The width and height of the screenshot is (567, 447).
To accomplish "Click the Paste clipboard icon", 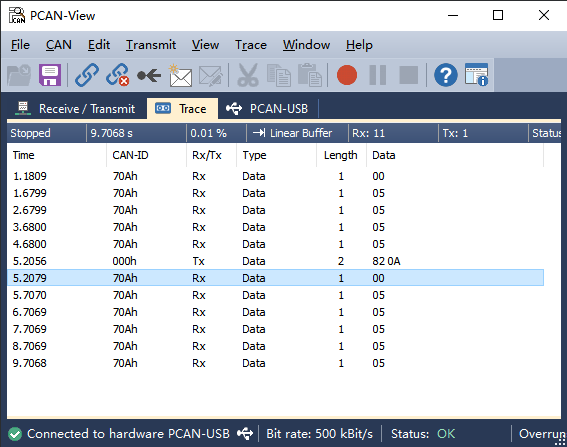I will click(x=310, y=75).
